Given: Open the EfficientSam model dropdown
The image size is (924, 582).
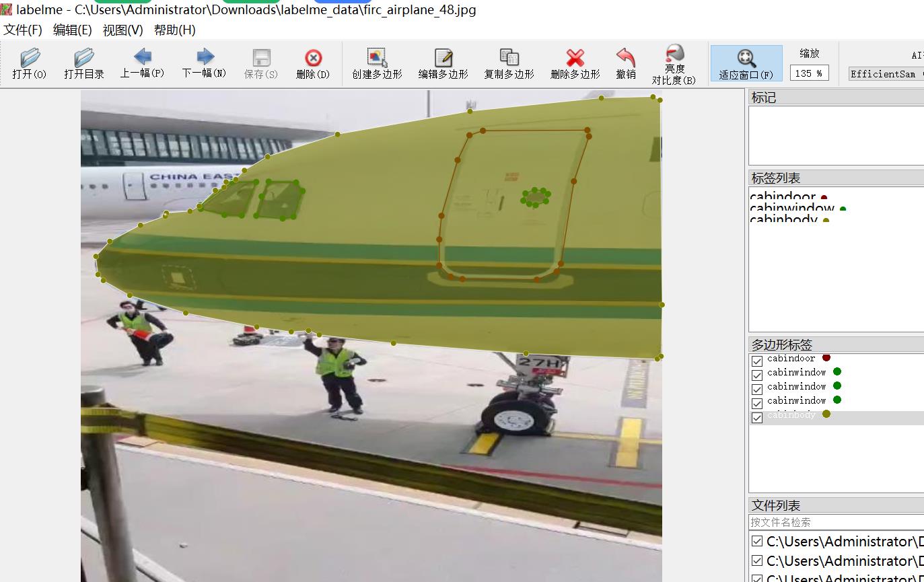Looking at the screenshot, I should [x=886, y=74].
